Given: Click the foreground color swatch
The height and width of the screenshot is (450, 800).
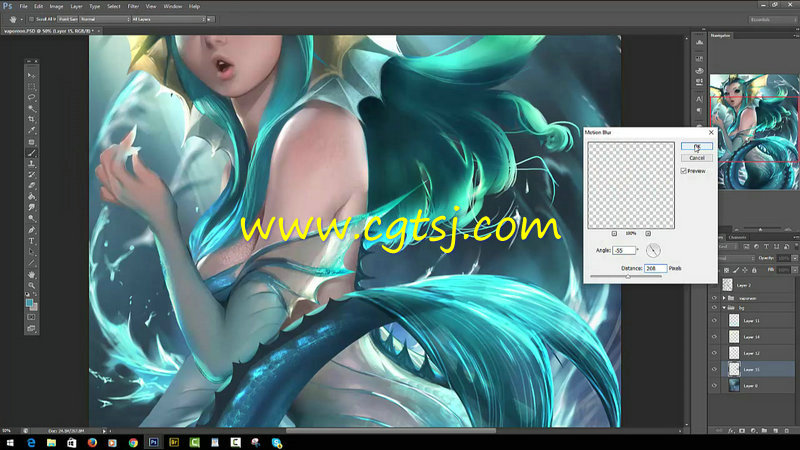Looking at the screenshot, I should [x=30, y=303].
